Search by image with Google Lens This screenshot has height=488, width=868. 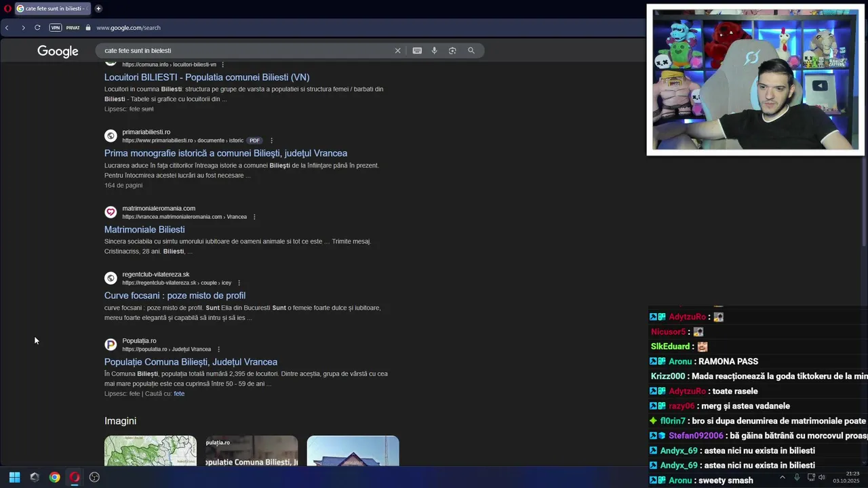[452, 51]
